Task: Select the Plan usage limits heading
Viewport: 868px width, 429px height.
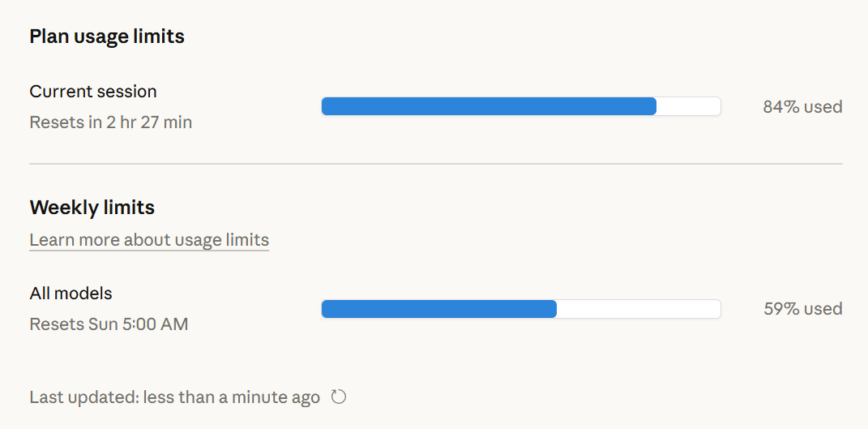Action: click(x=107, y=36)
